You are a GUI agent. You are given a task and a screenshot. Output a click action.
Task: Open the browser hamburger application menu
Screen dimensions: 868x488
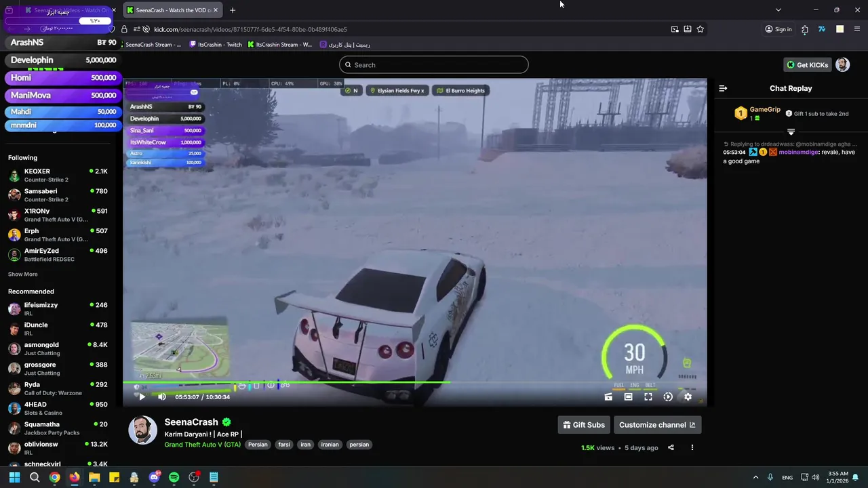[857, 29]
